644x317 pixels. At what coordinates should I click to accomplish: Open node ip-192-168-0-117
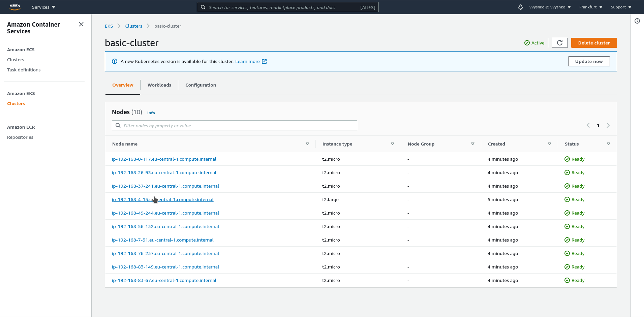pyautogui.click(x=164, y=159)
